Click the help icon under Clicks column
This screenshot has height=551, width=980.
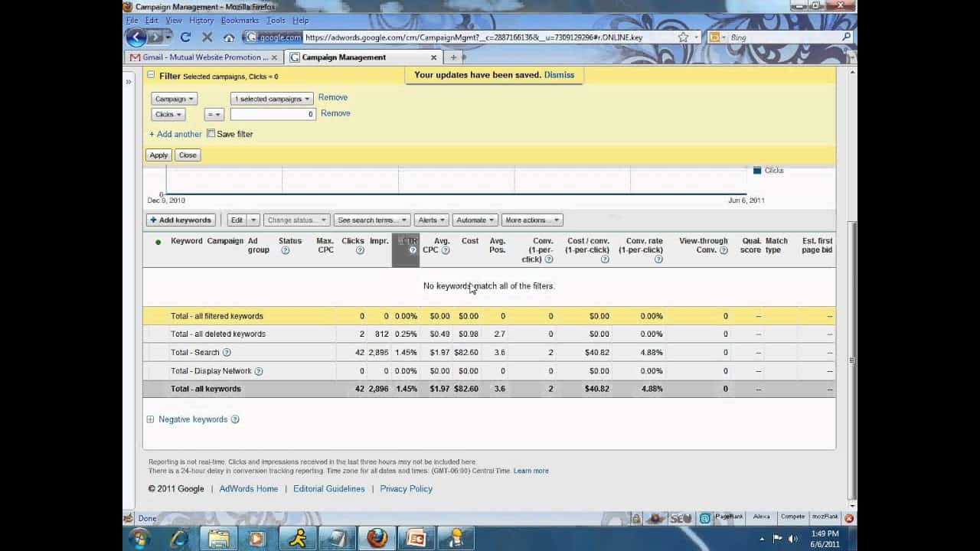(360, 250)
